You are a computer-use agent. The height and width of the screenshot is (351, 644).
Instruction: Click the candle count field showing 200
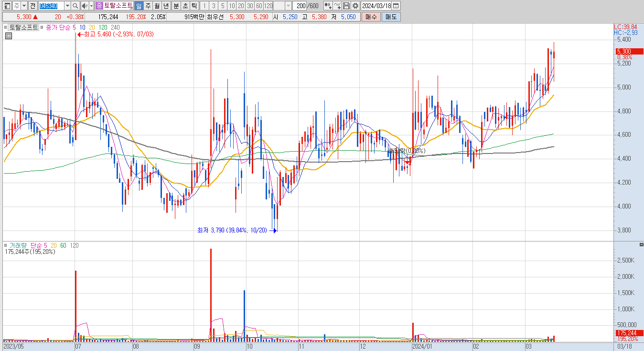click(300, 6)
